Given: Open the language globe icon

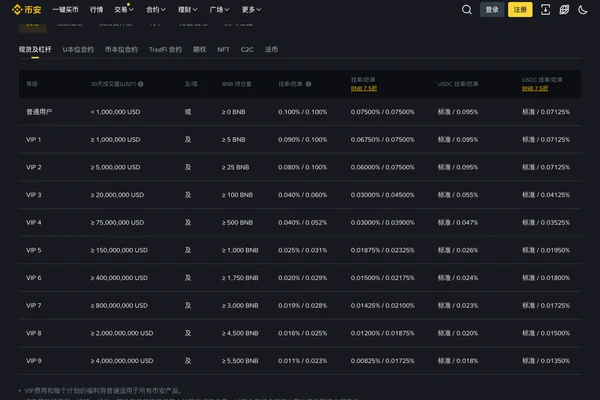Looking at the screenshot, I should (x=564, y=10).
